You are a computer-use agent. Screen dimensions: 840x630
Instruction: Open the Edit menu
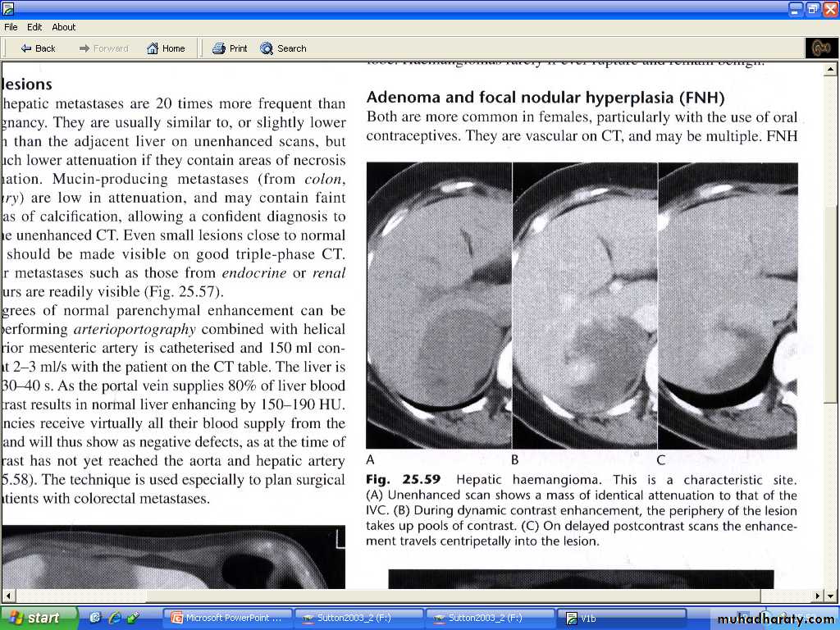tap(34, 27)
